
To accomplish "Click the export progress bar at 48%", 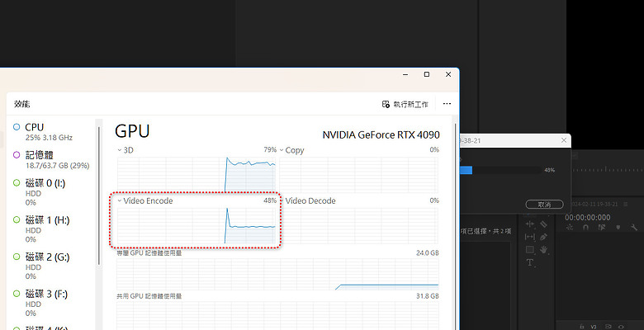I will pos(501,170).
